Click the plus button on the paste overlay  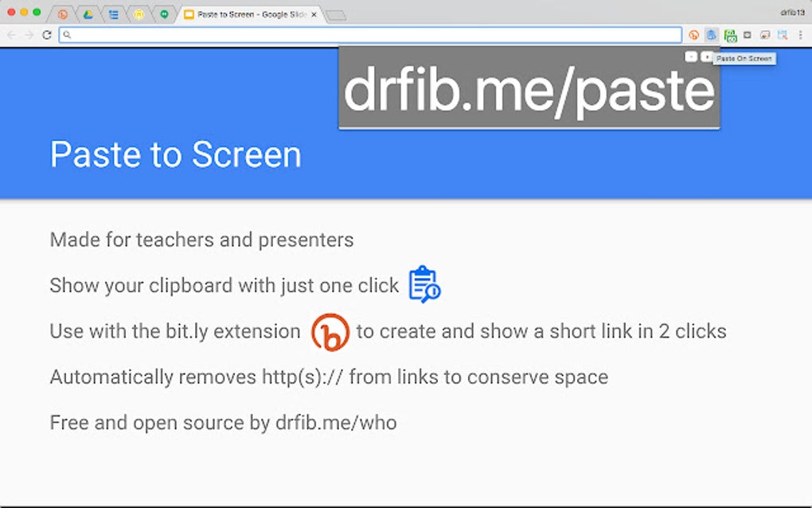point(706,56)
